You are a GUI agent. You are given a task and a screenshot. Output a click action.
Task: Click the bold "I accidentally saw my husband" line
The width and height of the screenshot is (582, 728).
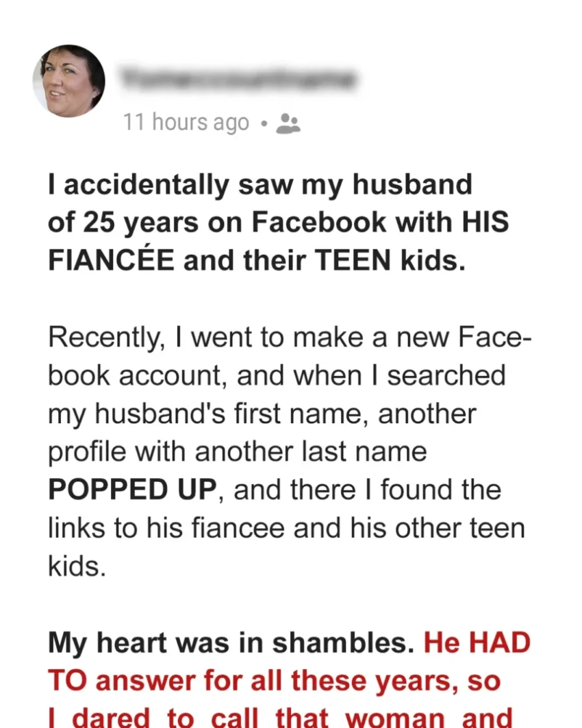click(x=260, y=184)
